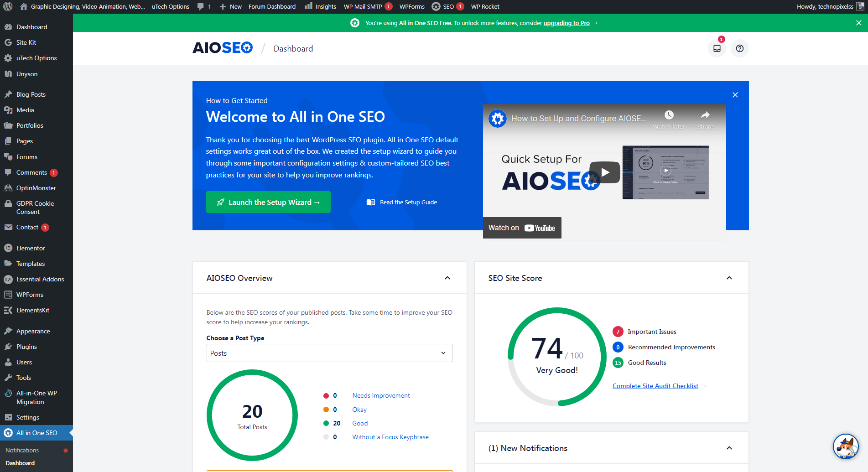
Task: Click the 20 Total Posts score circle
Action: [x=252, y=415]
